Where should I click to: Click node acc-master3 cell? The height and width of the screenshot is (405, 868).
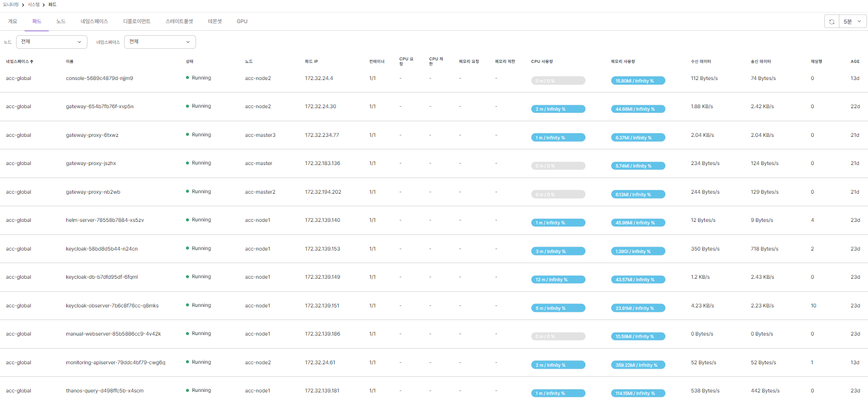[260, 135]
